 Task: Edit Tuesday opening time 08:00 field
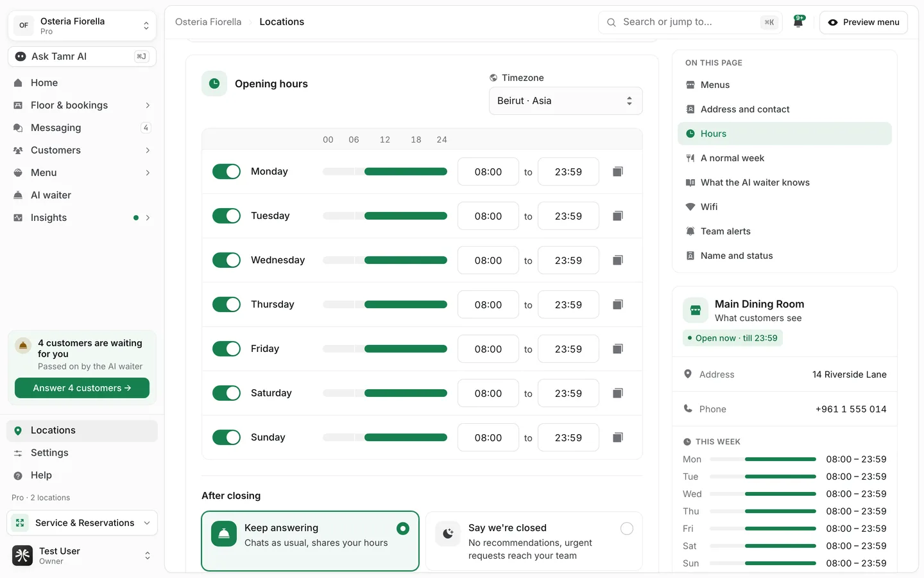point(488,216)
